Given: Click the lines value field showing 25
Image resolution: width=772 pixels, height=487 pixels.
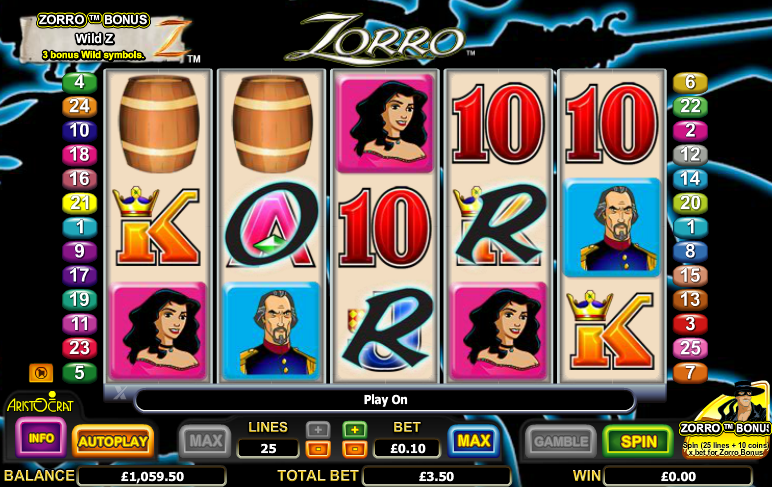Looking at the screenshot, I should [268, 449].
